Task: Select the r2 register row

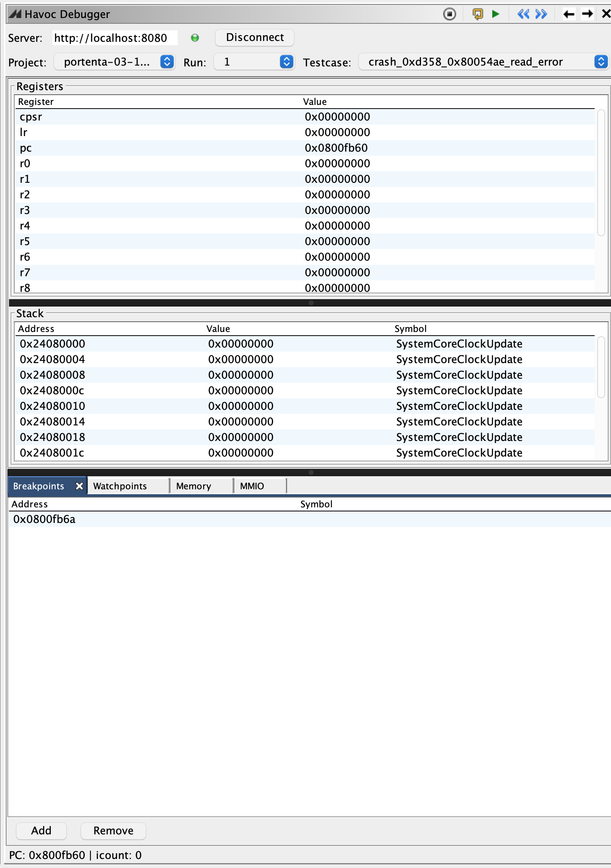Action: click(305, 195)
